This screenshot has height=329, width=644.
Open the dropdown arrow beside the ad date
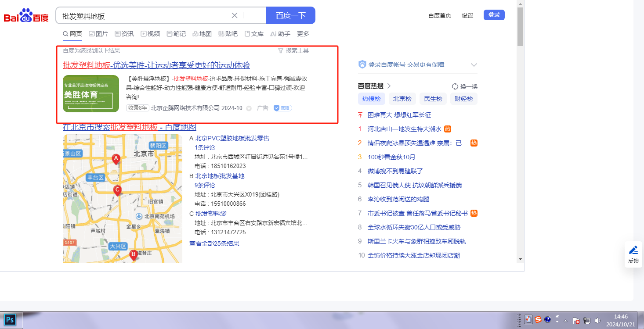point(249,108)
